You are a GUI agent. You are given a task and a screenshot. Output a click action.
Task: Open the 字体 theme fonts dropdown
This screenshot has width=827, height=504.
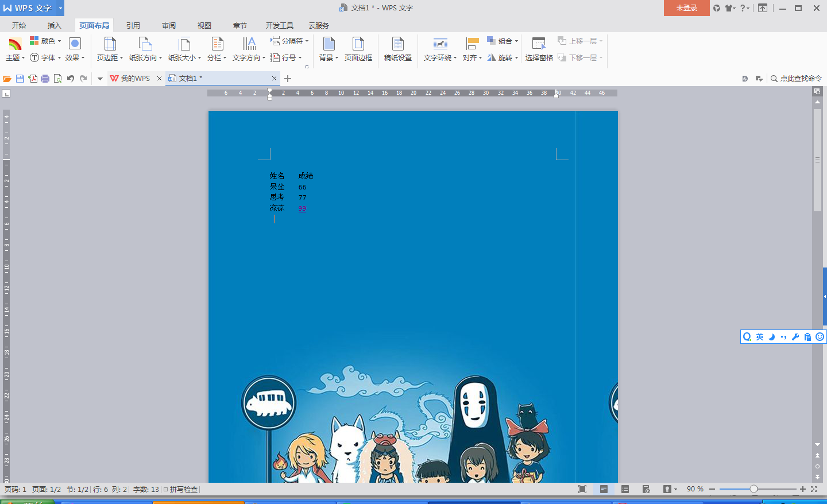(x=45, y=57)
